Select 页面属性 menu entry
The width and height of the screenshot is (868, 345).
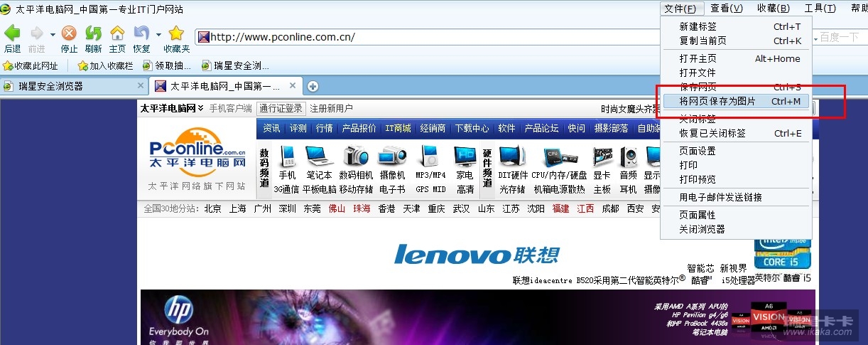736,216
